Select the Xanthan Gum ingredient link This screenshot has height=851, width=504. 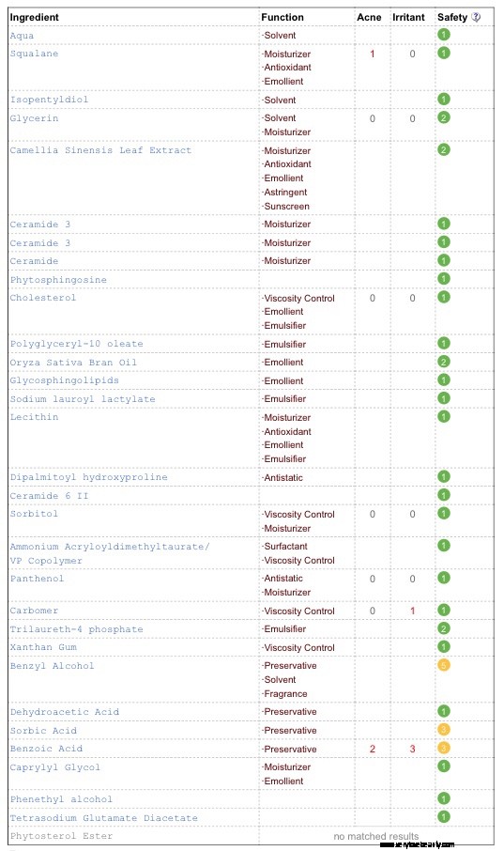coord(43,647)
